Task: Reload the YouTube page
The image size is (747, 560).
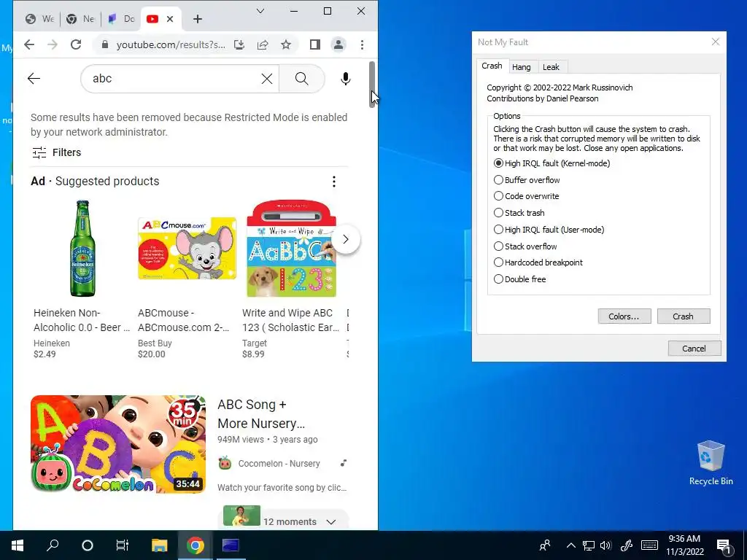Action: click(x=76, y=44)
